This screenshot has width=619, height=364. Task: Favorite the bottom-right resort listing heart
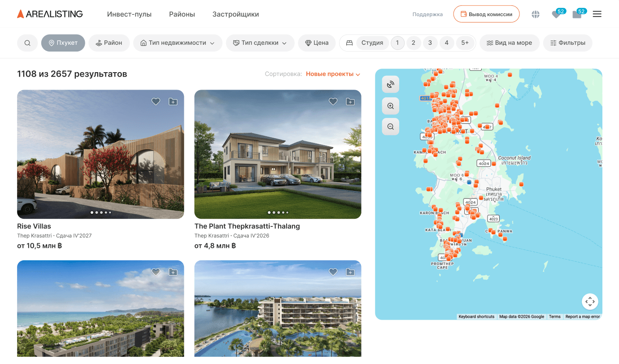[333, 272]
